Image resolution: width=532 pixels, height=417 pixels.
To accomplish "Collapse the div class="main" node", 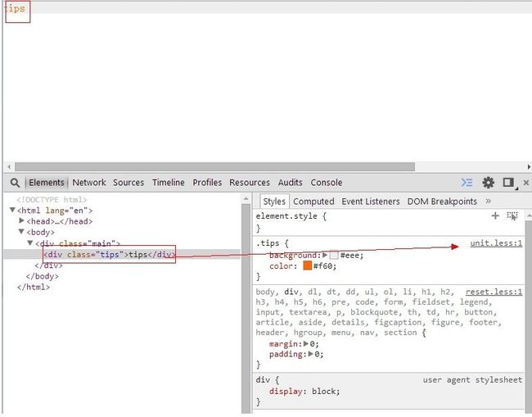I will tap(30, 242).
